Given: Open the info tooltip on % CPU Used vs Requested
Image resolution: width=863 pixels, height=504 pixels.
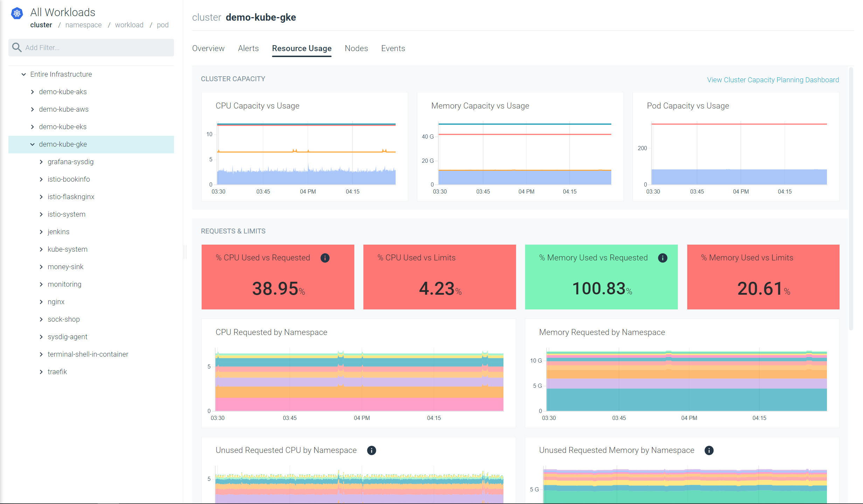Looking at the screenshot, I should (325, 258).
